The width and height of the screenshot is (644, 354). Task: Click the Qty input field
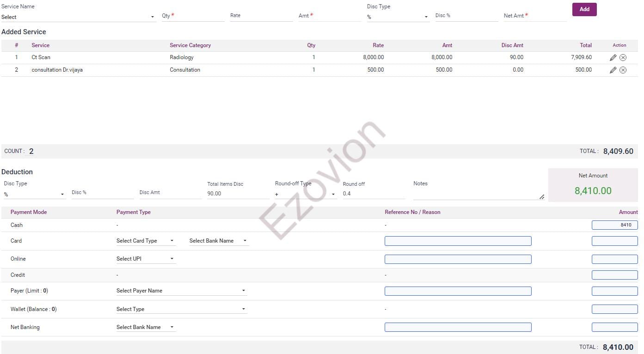point(193,16)
